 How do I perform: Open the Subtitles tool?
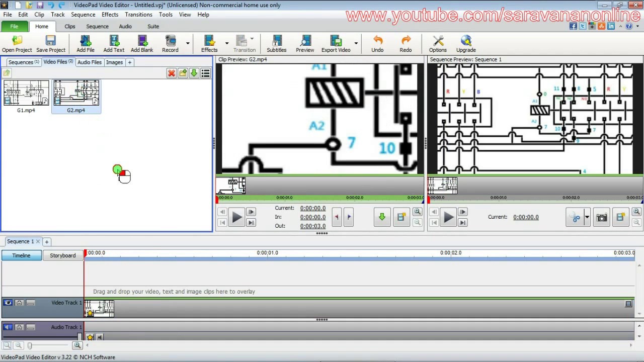[276, 44]
